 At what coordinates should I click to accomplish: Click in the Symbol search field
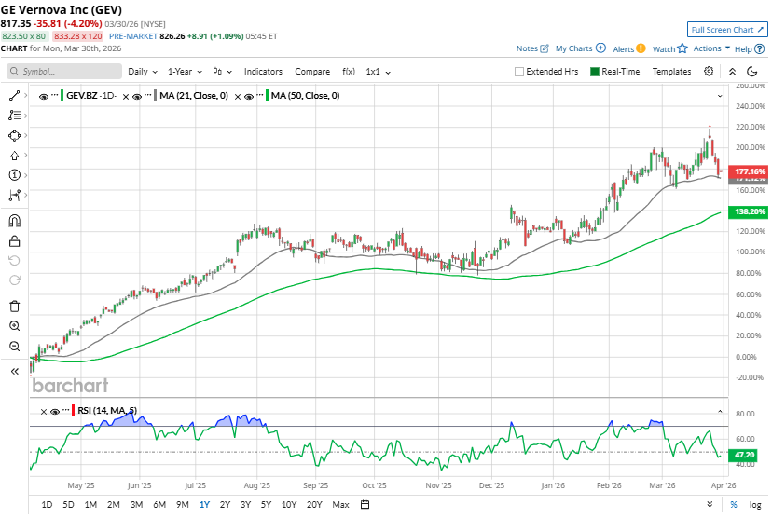[65, 72]
